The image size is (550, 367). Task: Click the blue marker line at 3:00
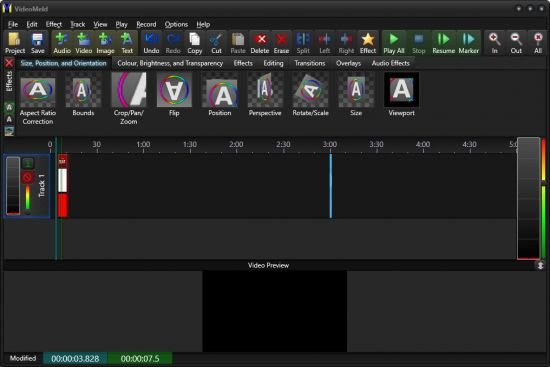coord(330,186)
